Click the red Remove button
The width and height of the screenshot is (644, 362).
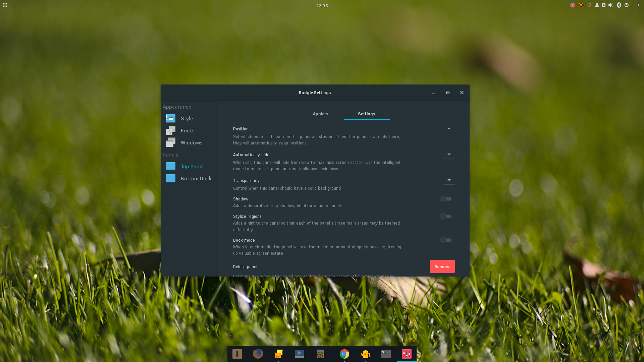[x=442, y=267]
